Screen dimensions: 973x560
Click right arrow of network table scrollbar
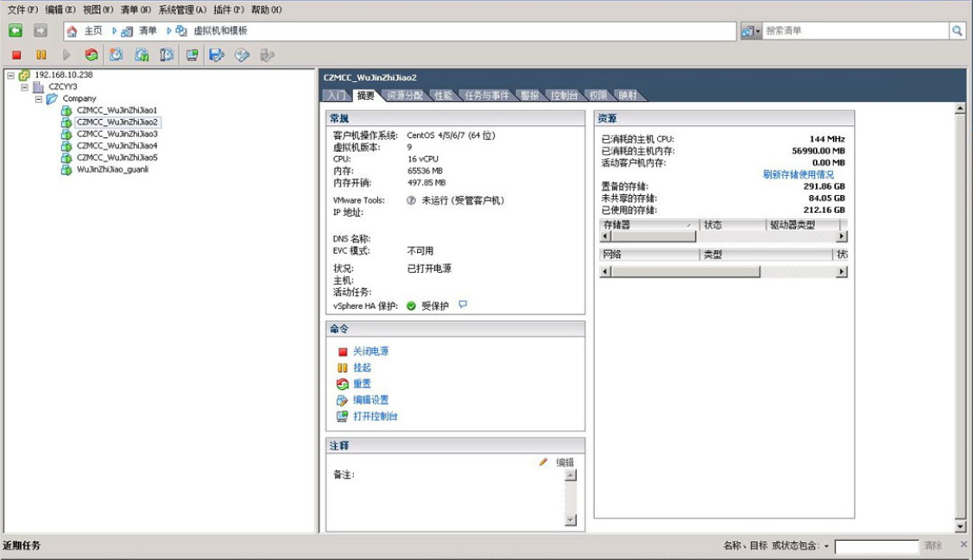(x=842, y=272)
